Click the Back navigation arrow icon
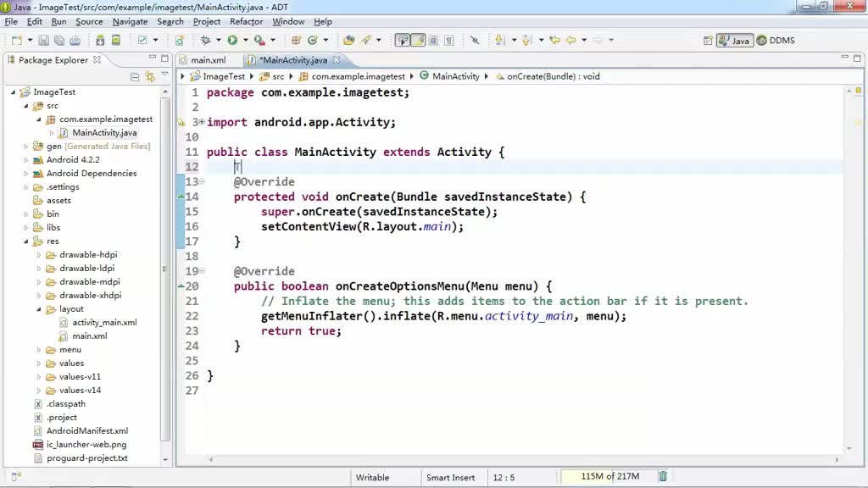 pos(570,41)
